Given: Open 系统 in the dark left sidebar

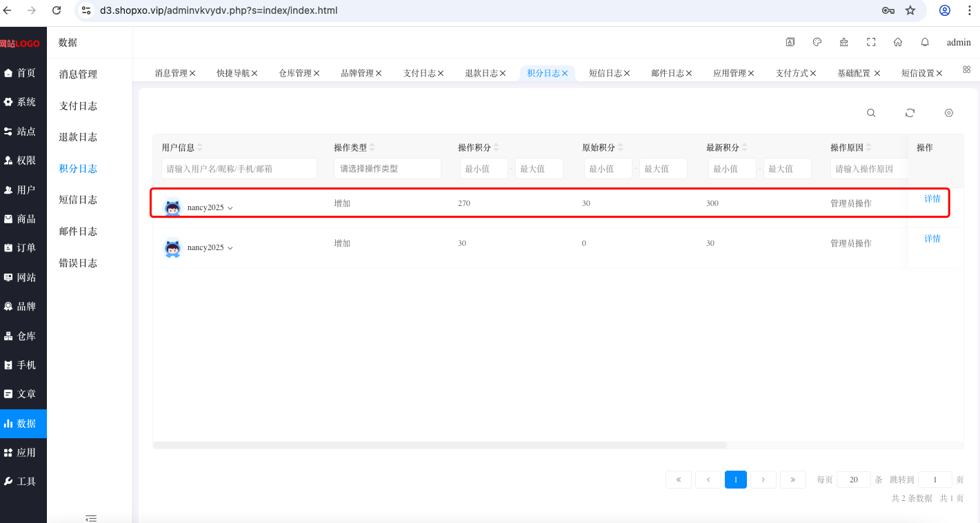Looking at the screenshot, I should coord(20,102).
